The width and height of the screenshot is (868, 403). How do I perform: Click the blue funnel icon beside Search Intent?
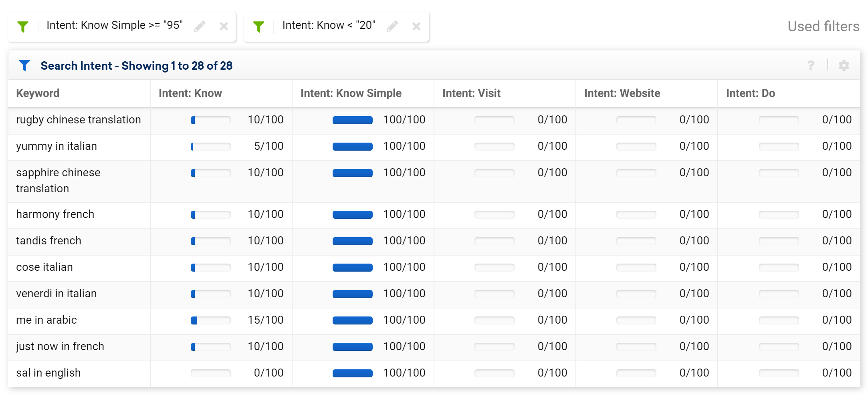tap(24, 65)
